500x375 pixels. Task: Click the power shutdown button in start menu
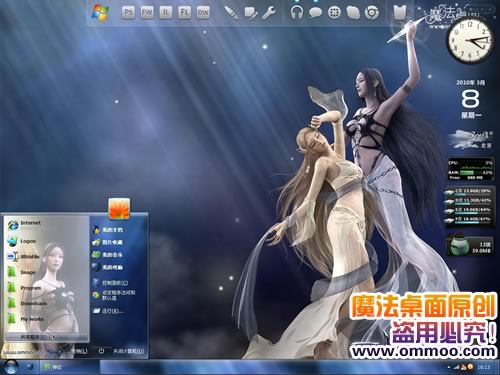101,351
